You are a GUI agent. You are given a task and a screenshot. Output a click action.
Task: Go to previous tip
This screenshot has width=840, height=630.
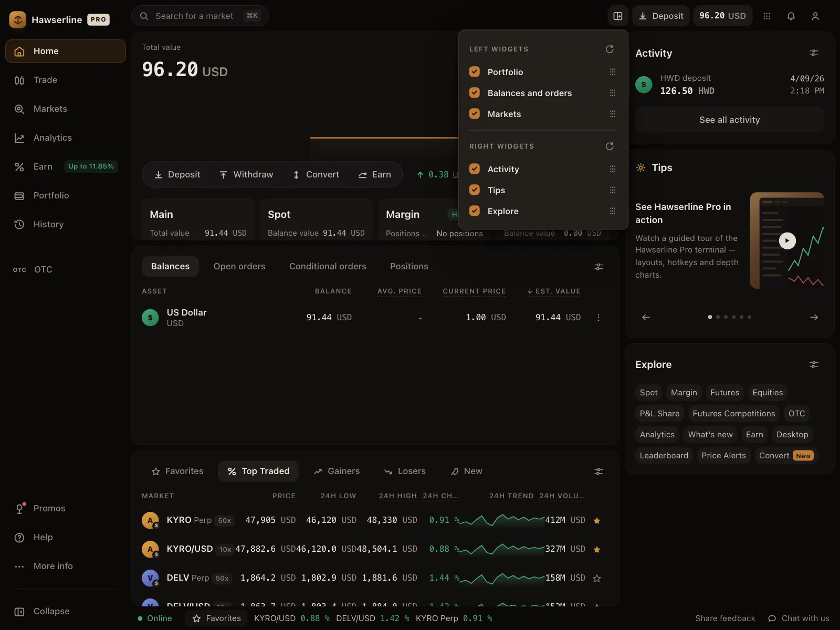pos(646,317)
